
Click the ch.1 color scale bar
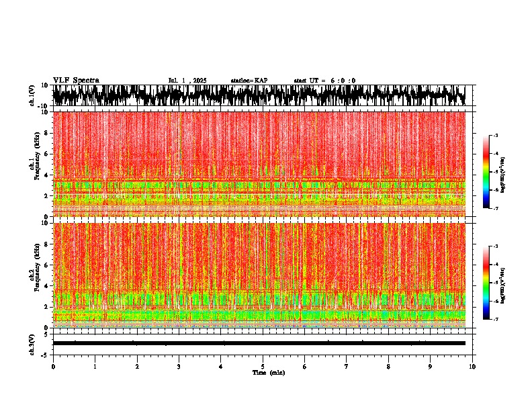pyautogui.click(x=486, y=172)
